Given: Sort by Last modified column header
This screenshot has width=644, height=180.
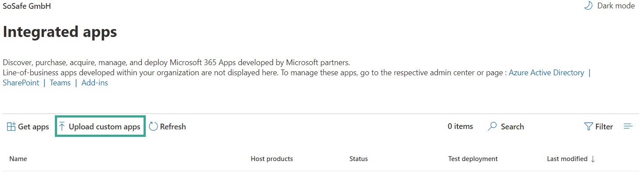Looking at the screenshot, I should coord(567,159).
